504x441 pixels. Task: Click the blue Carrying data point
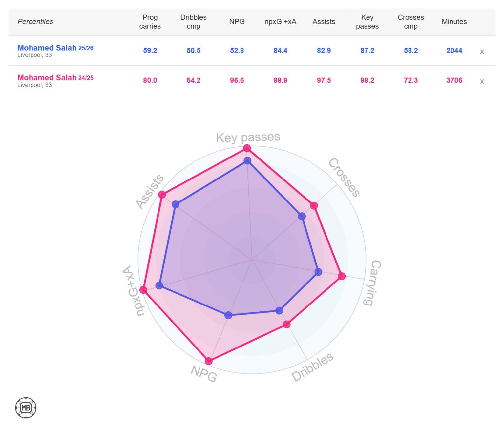point(318,272)
